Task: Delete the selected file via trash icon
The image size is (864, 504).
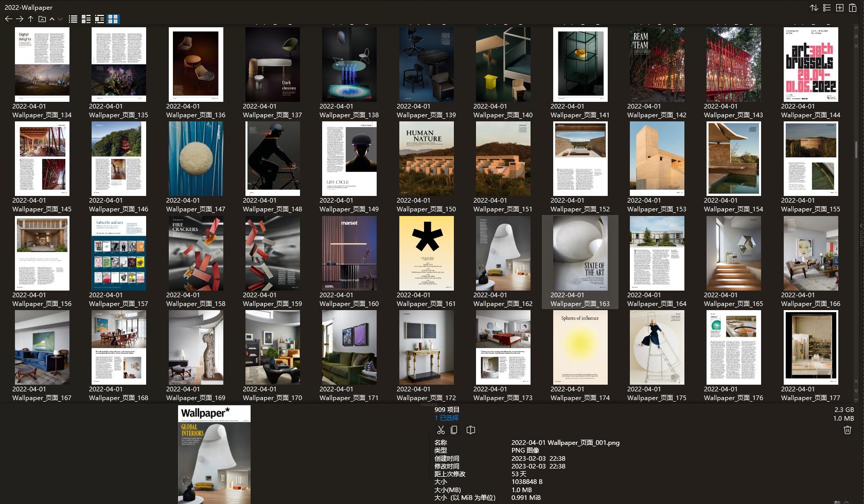Action: 848,430
